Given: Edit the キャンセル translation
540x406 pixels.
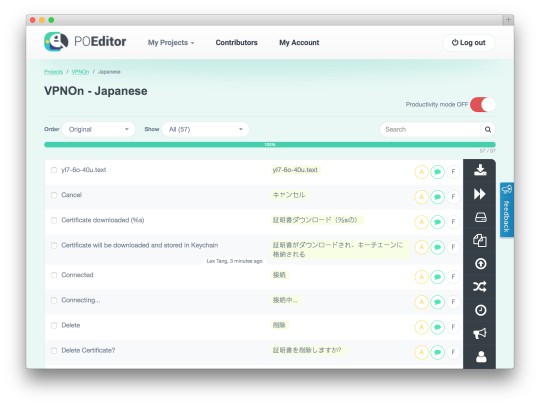Looking at the screenshot, I should pos(289,195).
